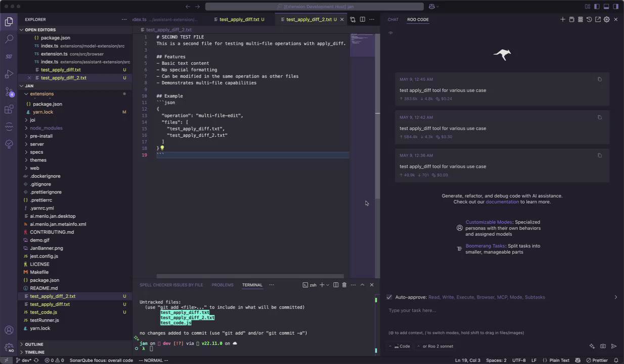Add image with the camera icon

tap(603, 346)
